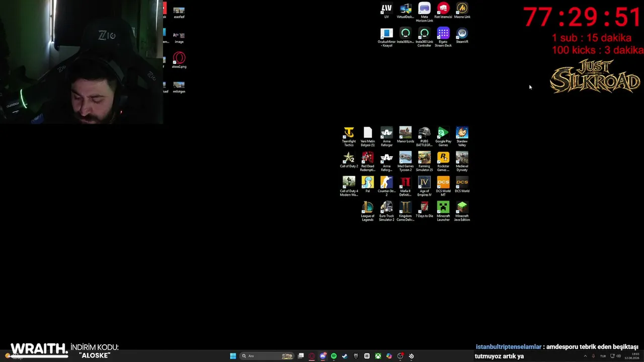
Task: Click the Call of Duty 2 shortcut
Action: tap(349, 160)
